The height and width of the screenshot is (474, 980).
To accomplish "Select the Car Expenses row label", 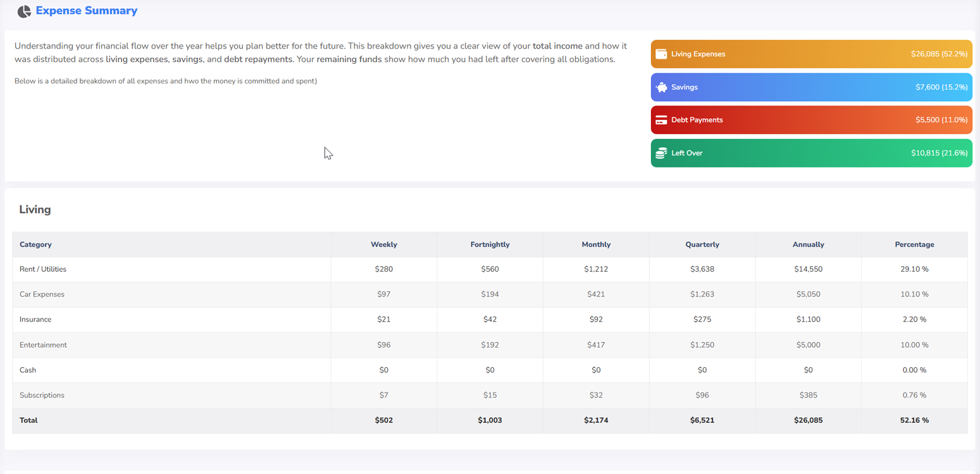I will click(42, 295).
